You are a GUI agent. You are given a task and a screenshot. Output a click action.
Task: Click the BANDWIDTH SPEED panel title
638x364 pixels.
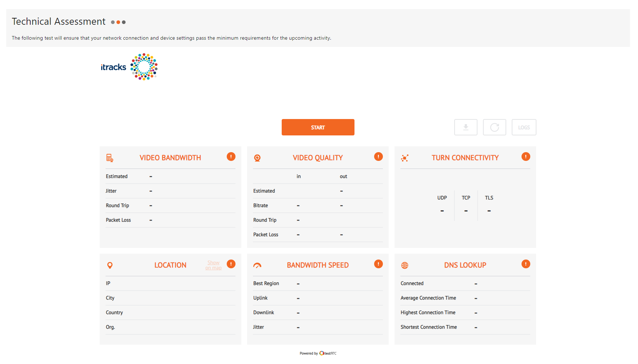pos(318,265)
